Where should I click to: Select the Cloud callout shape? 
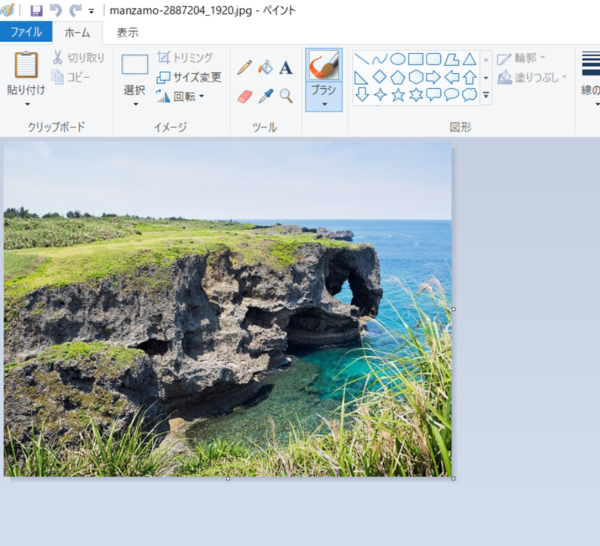pyautogui.click(x=470, y=95)
